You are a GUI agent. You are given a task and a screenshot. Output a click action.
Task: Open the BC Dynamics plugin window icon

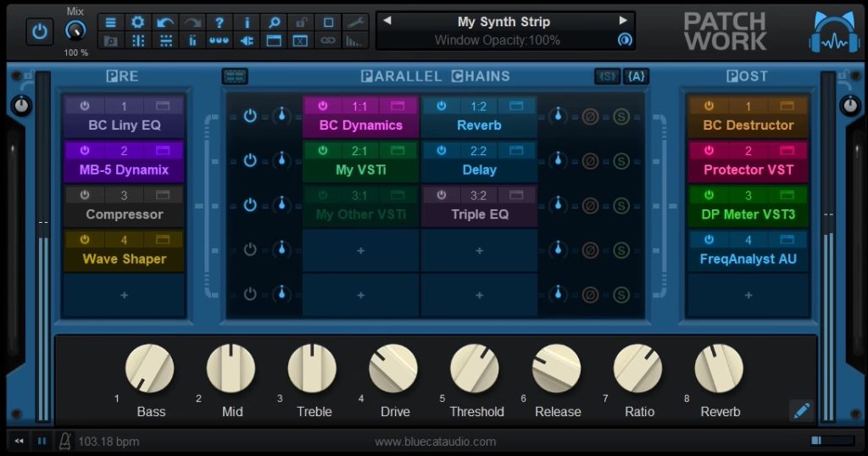point(397,106)
